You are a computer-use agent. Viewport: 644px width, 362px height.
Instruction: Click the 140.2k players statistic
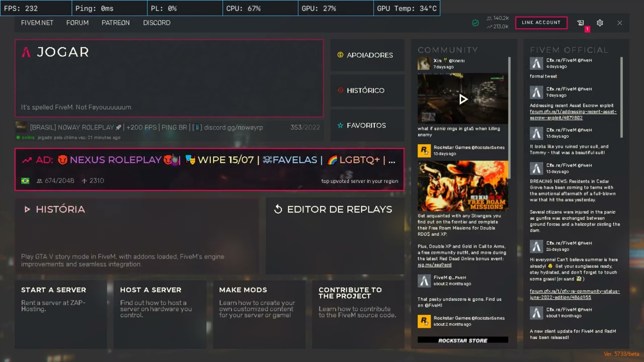(498, 18)
